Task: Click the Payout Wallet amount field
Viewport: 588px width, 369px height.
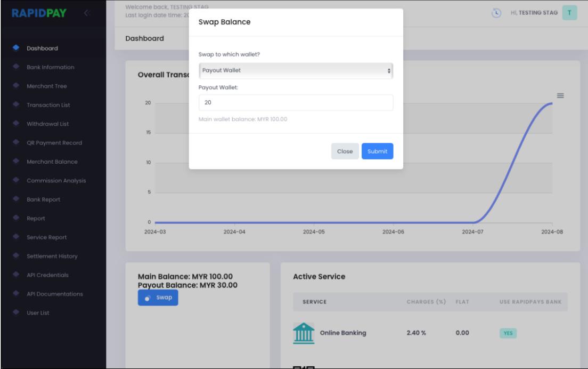Action: [x=296, y=103]
